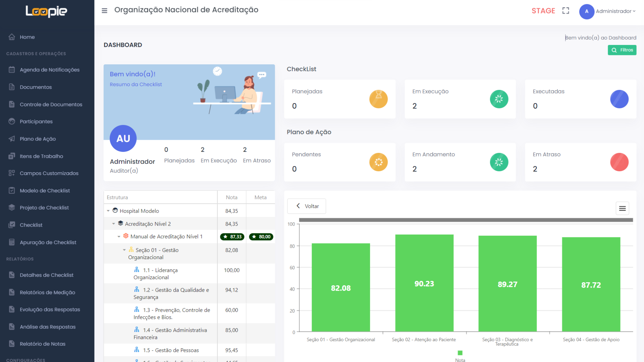Go to Modelo de Checklist menu item
Image resolution: width=644 pixels, height=362 pixels.
[x=45, y=190]
